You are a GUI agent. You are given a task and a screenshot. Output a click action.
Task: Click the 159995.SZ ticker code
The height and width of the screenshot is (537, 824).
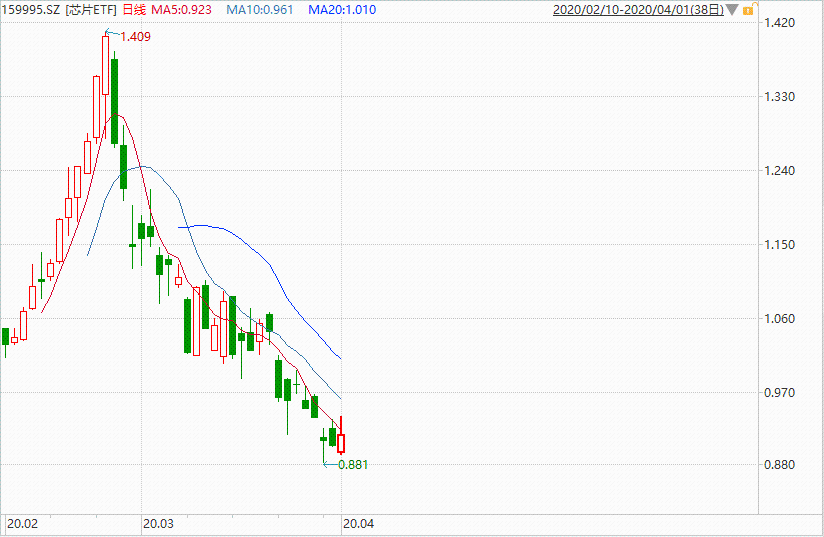(x=32, y=10)
